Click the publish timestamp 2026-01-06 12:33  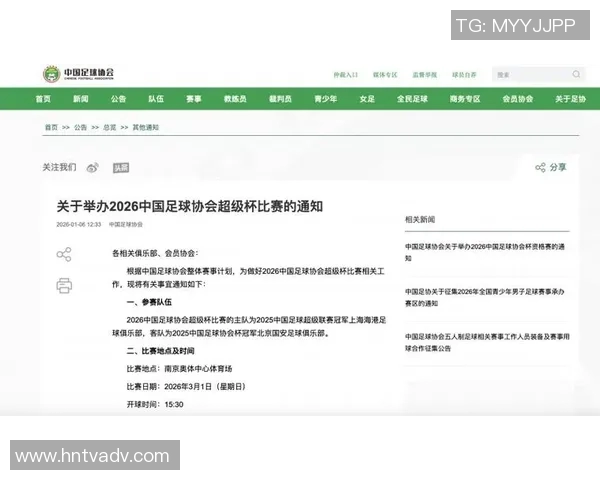point(78,224)
